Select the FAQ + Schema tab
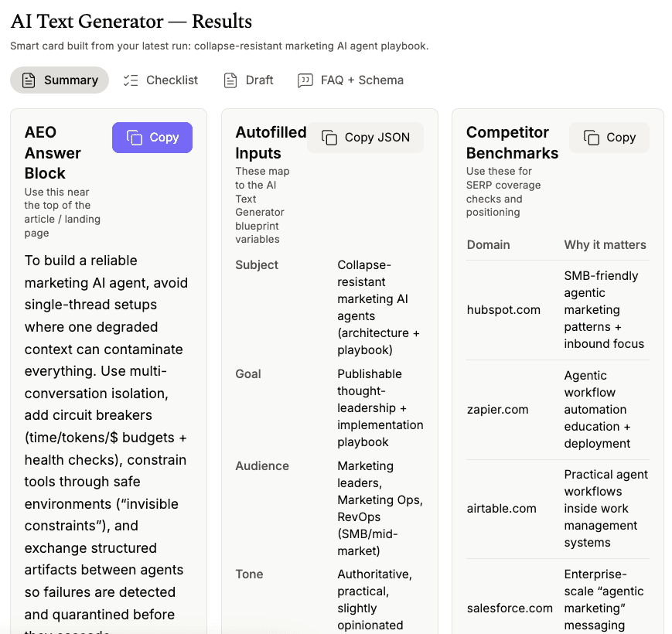672x634 pixels. point(350,80)
